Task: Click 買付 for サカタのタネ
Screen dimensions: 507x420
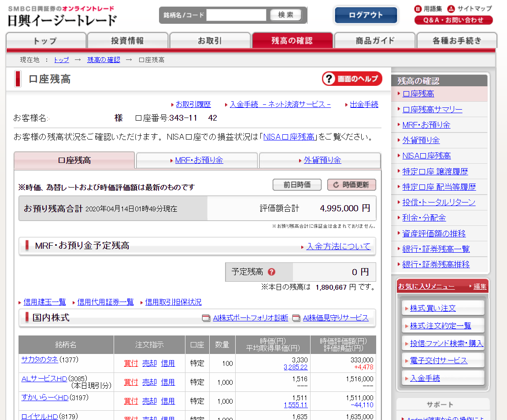Action: (131, 363)
